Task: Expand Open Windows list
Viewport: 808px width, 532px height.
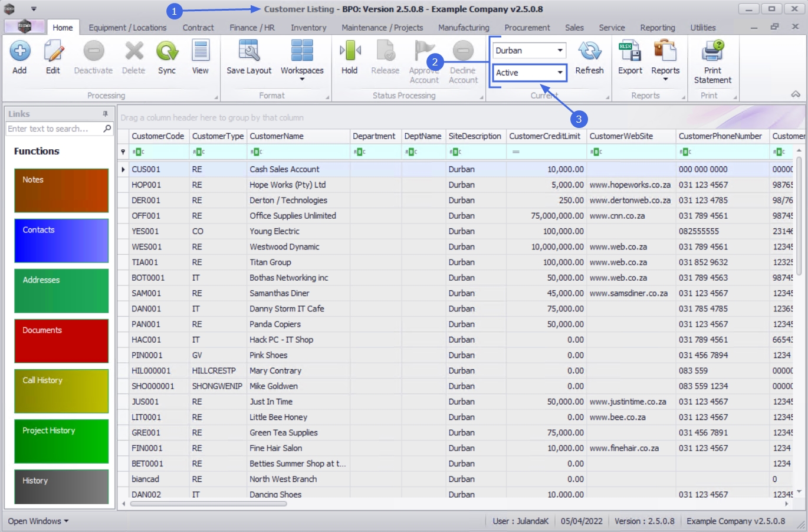Action: 38,521
